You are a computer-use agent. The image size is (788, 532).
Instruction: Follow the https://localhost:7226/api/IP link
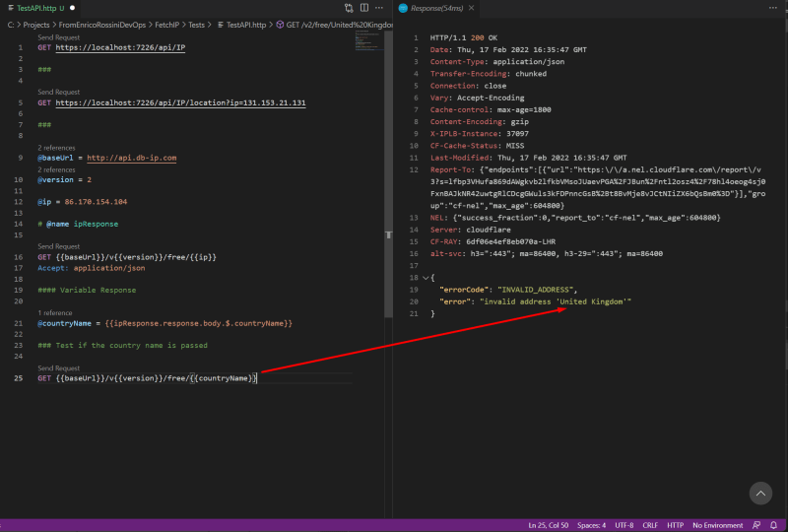(x=120, y=47)
